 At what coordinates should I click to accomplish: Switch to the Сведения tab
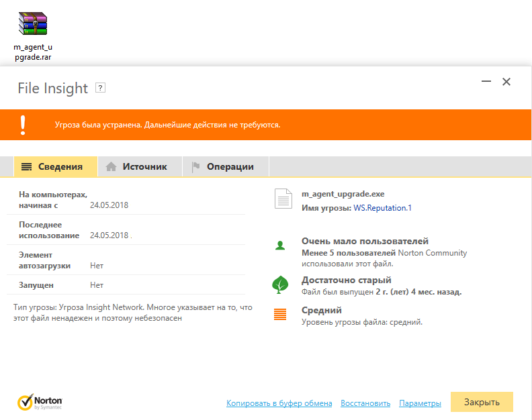point(56,167)
